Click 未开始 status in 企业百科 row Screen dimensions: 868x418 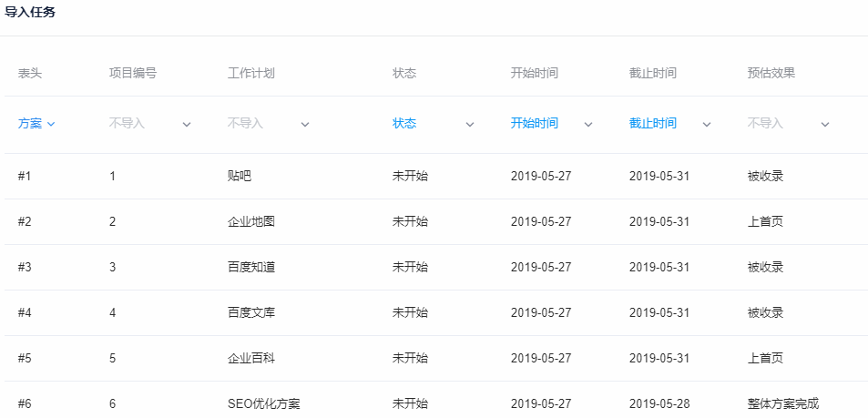[x=410, y=358]
